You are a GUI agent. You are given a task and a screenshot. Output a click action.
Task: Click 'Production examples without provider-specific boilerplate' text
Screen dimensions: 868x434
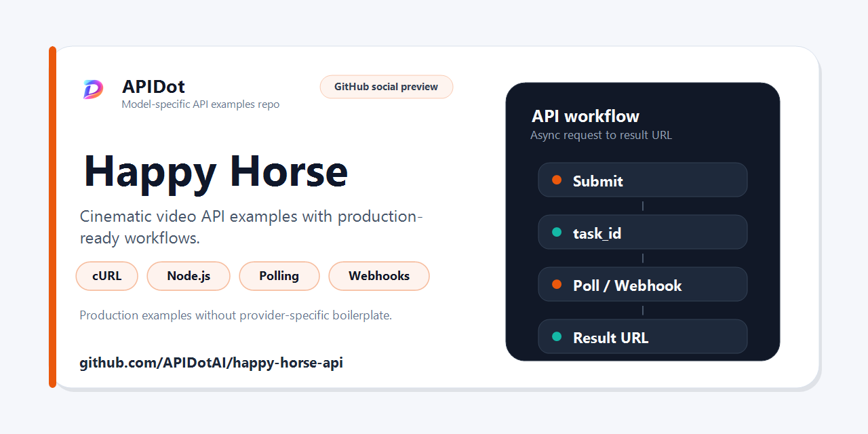(x=236, y=315)
